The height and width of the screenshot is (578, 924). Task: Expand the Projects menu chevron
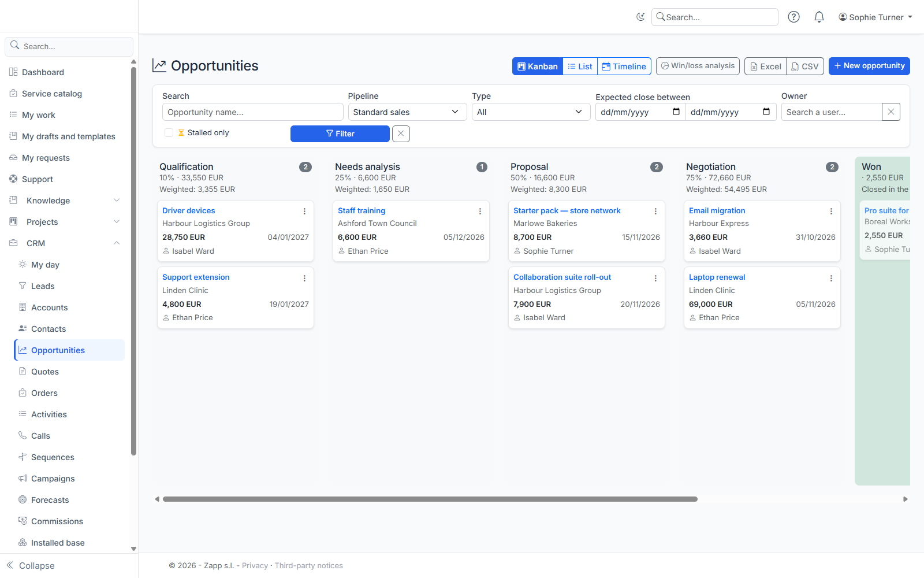[x=117, y=222]
